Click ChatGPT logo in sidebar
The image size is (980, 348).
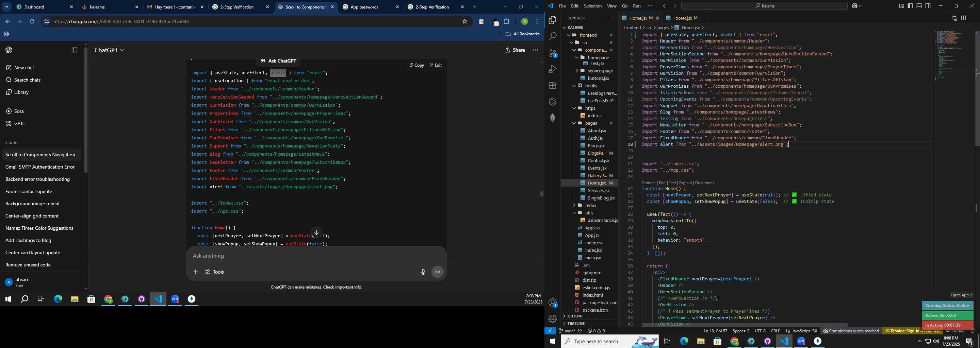pos(9,50)
